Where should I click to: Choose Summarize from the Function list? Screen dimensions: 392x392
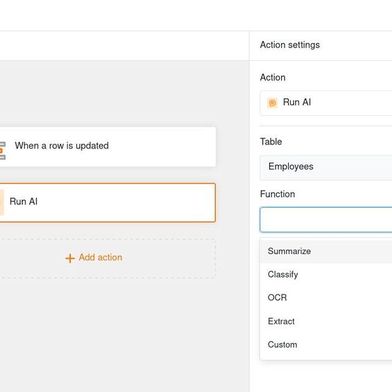point(326,251)
